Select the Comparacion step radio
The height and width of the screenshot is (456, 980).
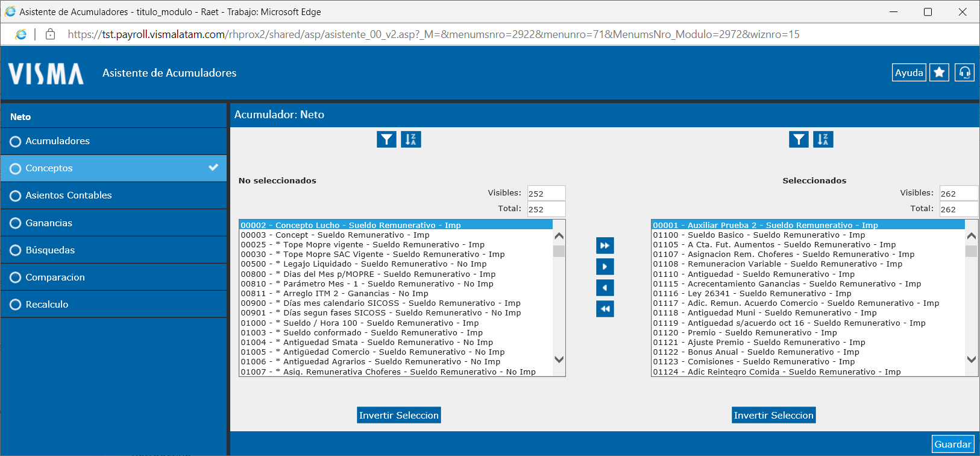click(x=16, y=277)
